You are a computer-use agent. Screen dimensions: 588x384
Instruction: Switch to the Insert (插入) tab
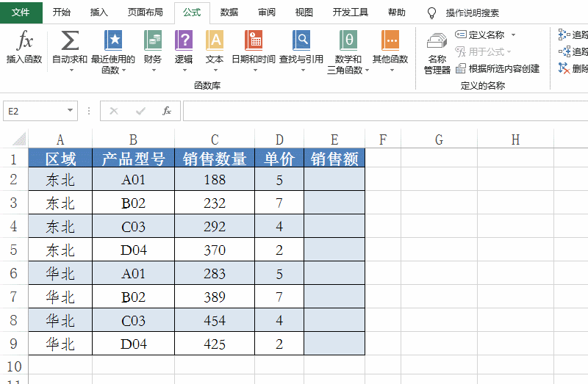[99, 12]
